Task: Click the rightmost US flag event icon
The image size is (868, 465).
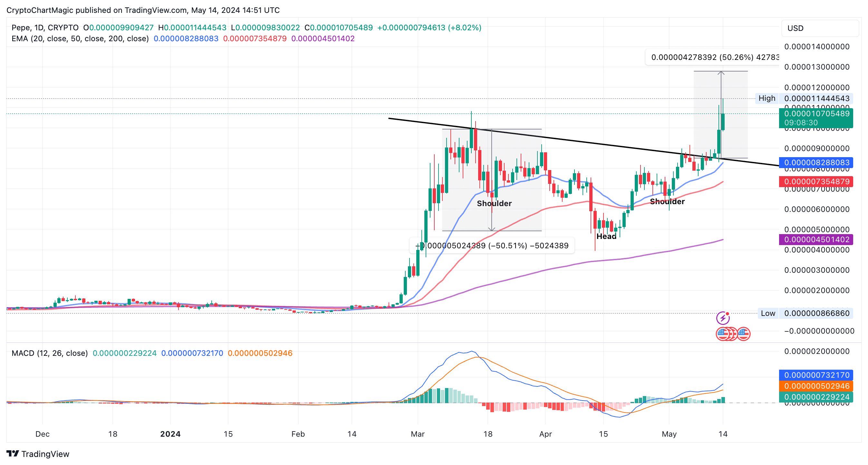Action: tap(744, 334)
